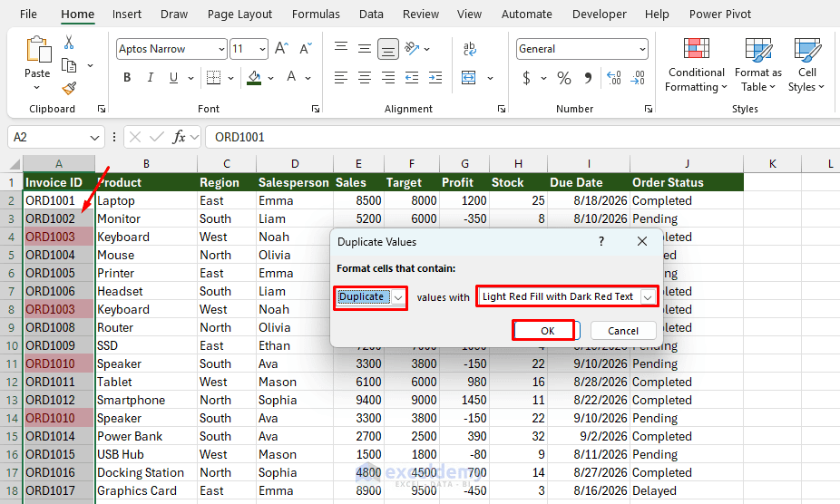The width and height of the screenshot is (840, 504).
Task: Toggle Bold formatting
Action: pos(127,78)
